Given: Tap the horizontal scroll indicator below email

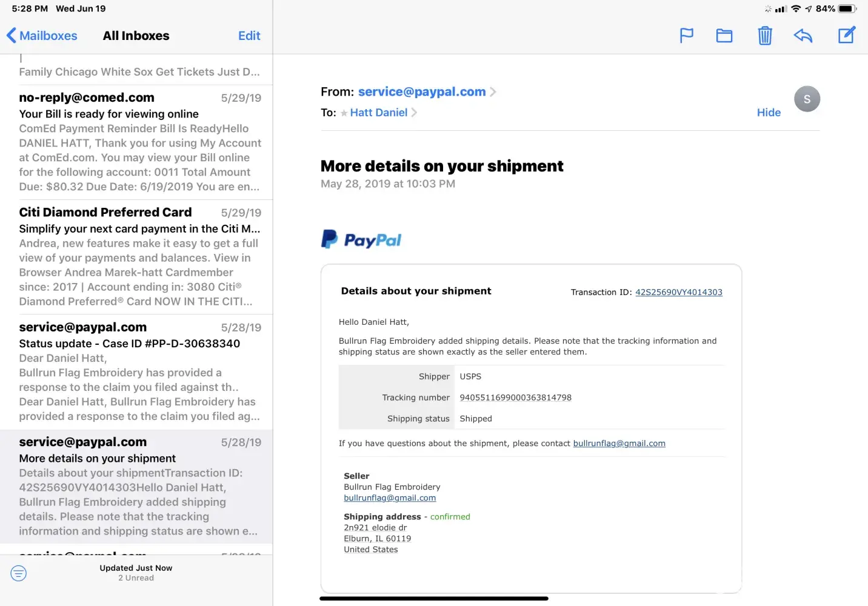Looking at the screenshot, I should point(434,598).
